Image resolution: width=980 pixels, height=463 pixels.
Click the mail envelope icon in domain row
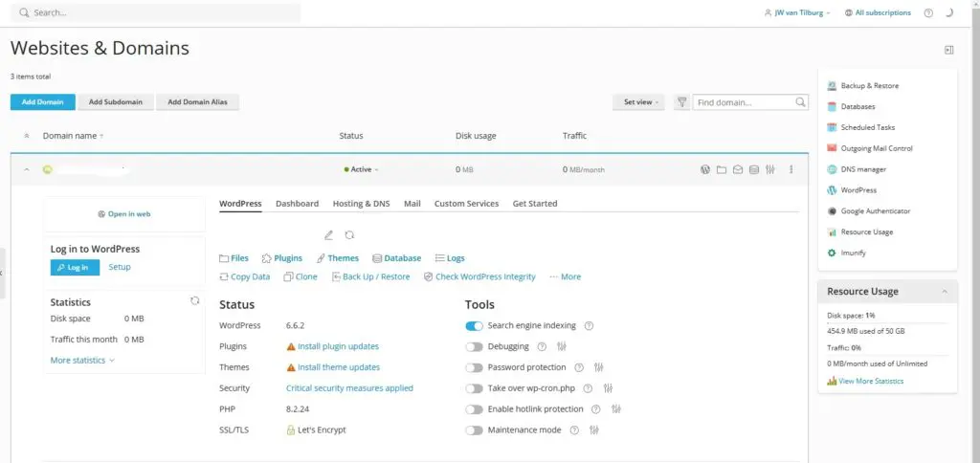click(738, 169)
